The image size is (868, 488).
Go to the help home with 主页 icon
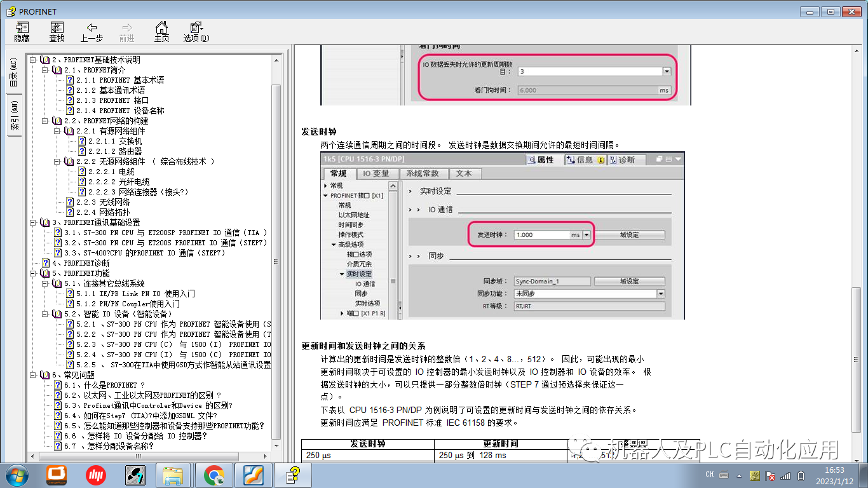(161, 30)
